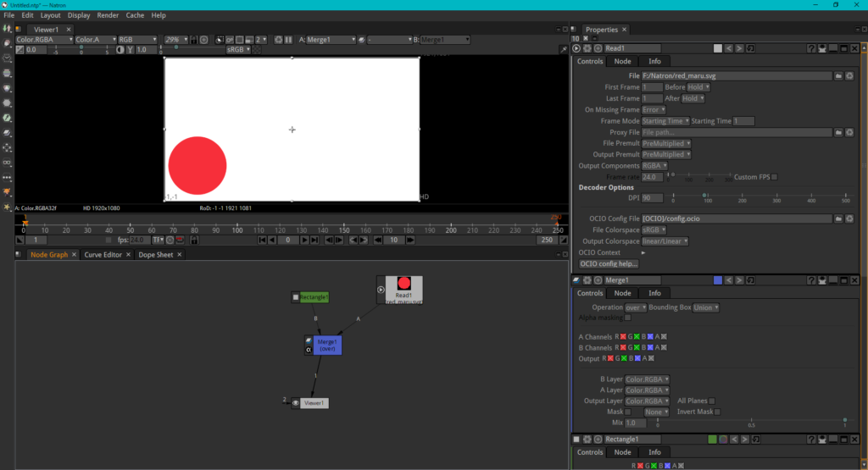Open the viewer zoom percentage dropdown
The width and height of the screenshot is (868, 470).
coord(176,40)
